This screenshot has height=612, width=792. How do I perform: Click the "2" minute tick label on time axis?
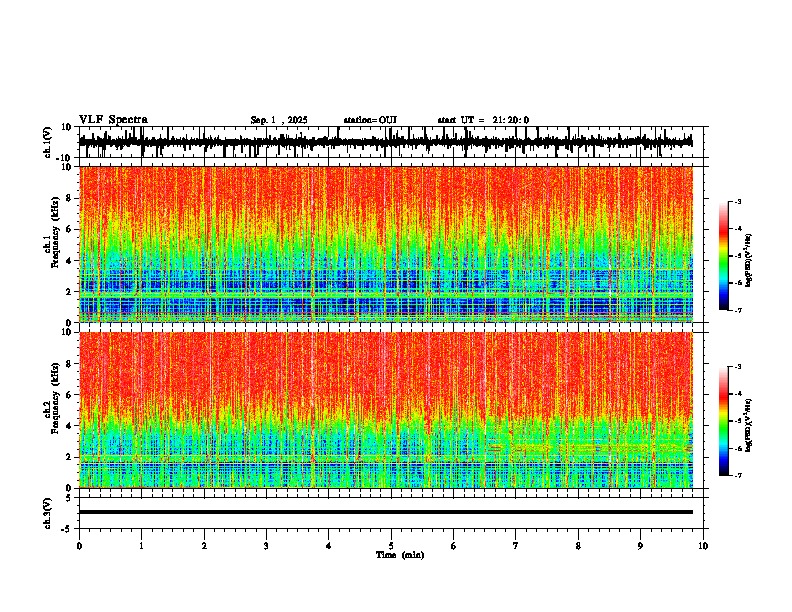click(204, 546)
